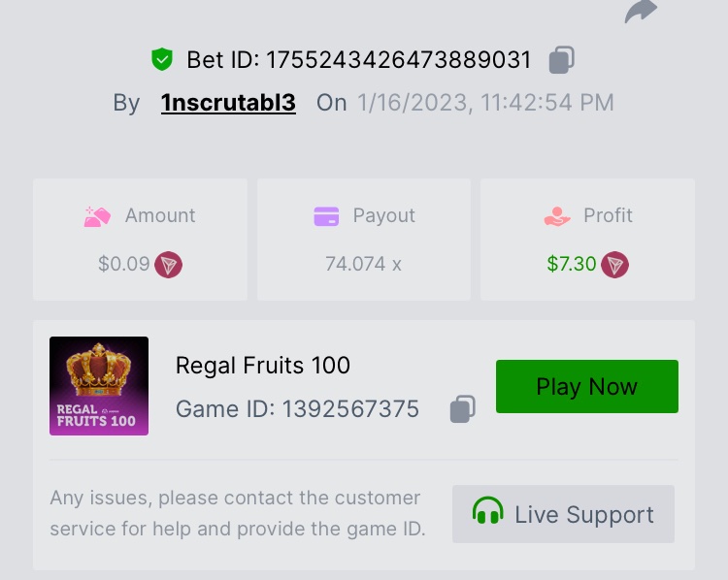Click the Live Support headphone icon
The width and height of the screenshot is (728, 580).
(487, 513)
